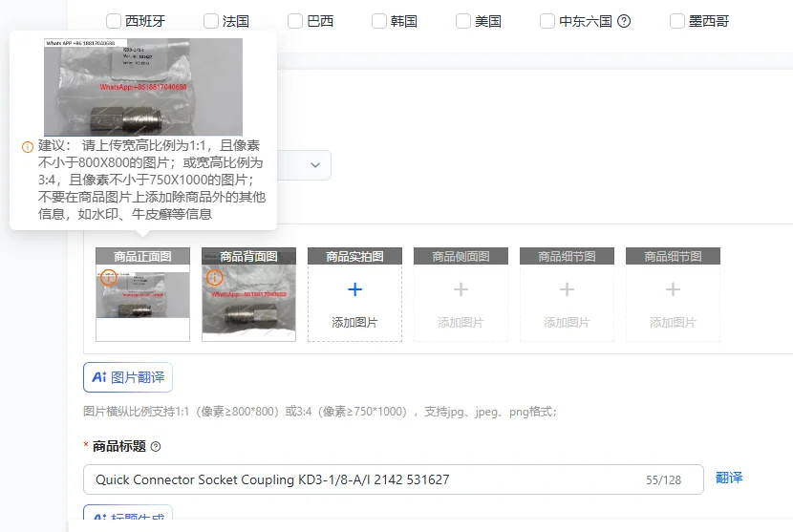Image resolution: width=793 pixels, height=532 pixels.
Task: Add image via plus in 商品实拍图 slot
Action: [355, 289]
